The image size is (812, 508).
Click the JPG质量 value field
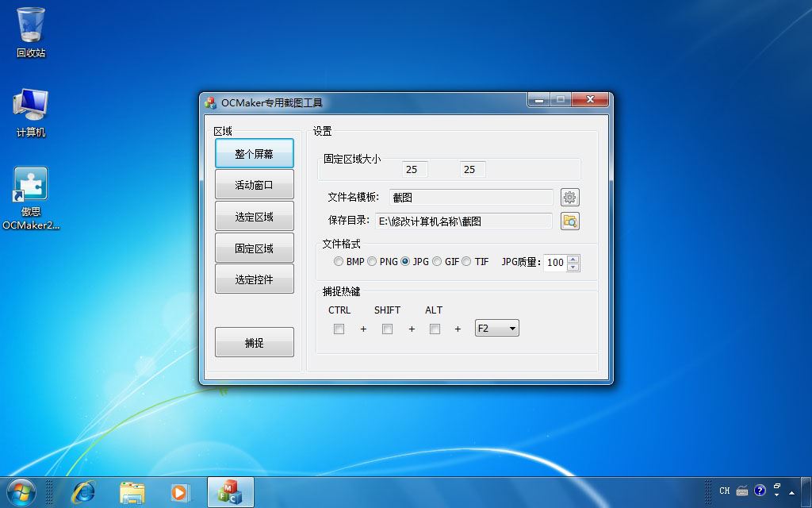click(x=555, y=263)
